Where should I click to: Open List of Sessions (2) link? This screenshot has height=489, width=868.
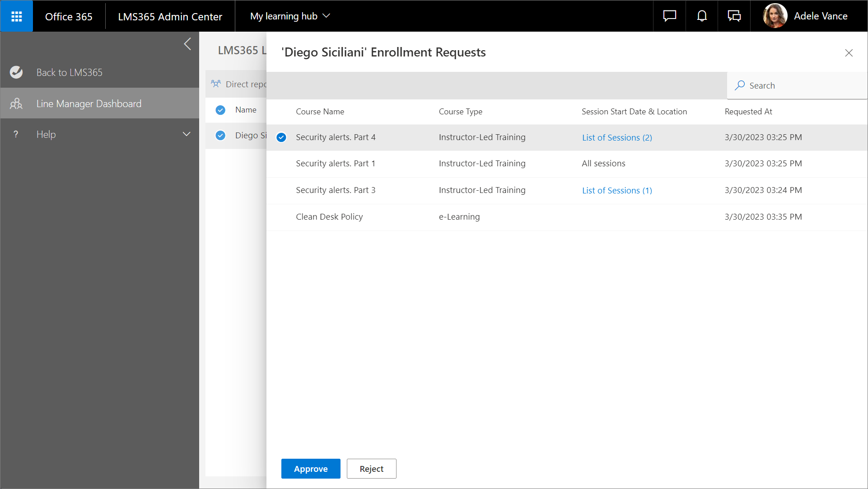coord(617,137)
